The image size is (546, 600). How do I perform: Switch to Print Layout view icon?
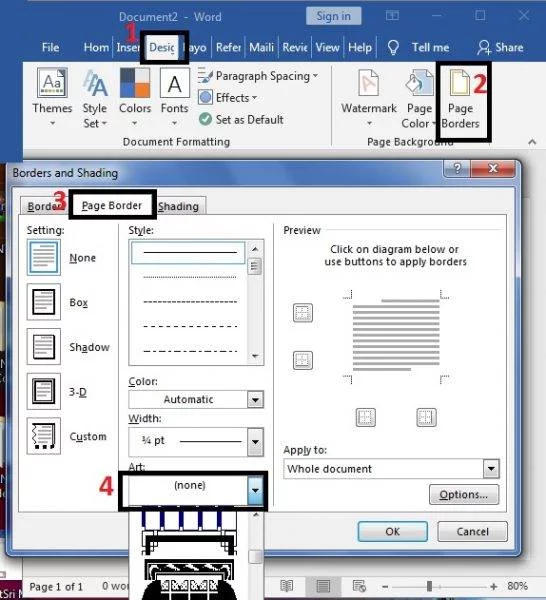323,586
